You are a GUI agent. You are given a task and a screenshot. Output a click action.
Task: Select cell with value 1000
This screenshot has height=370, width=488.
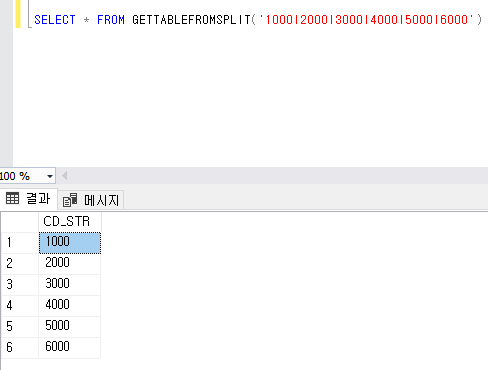coord(70,243)
